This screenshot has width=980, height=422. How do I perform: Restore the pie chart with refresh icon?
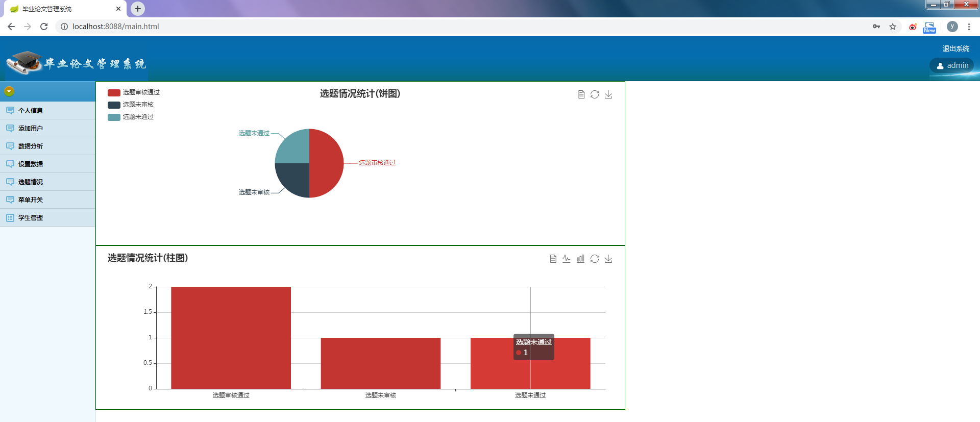pos(595,94)
